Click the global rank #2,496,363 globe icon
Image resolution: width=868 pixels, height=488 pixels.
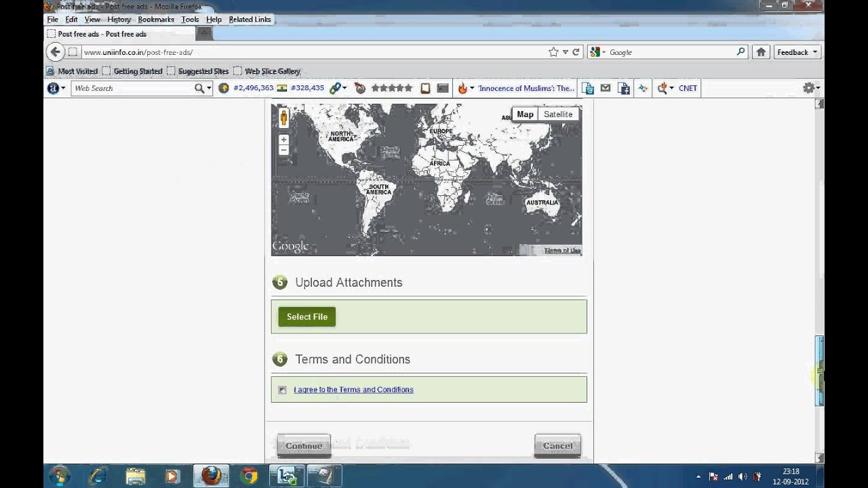click(x=224, y=88)
